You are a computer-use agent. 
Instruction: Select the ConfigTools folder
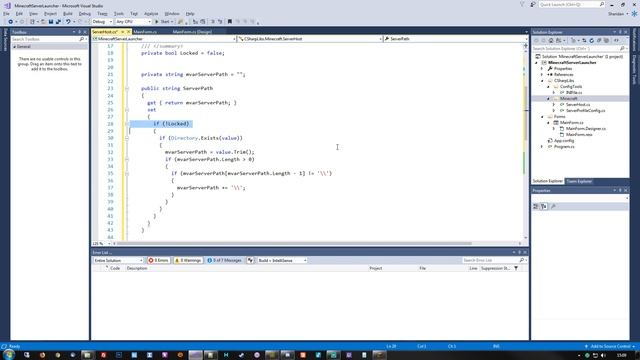coord(571,87)
